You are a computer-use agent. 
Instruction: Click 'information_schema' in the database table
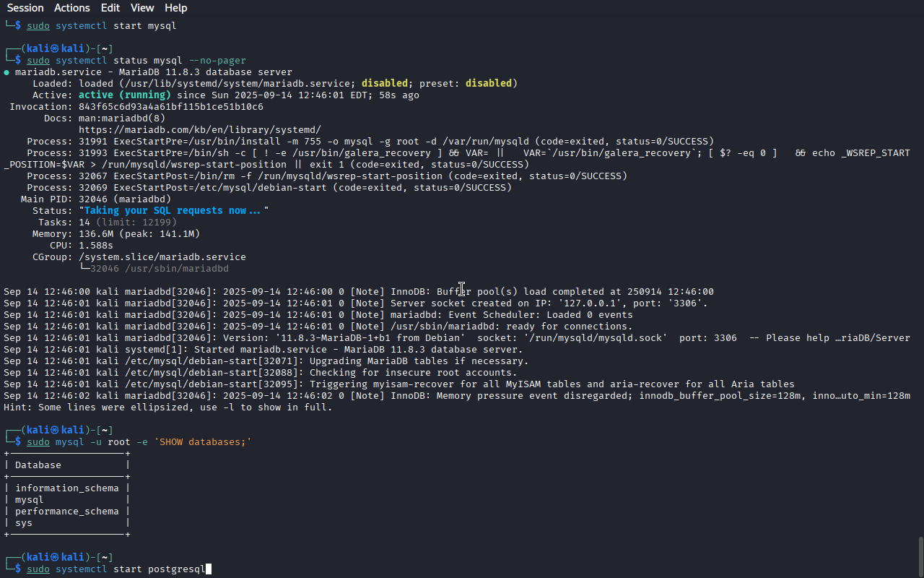click(66, 488)
